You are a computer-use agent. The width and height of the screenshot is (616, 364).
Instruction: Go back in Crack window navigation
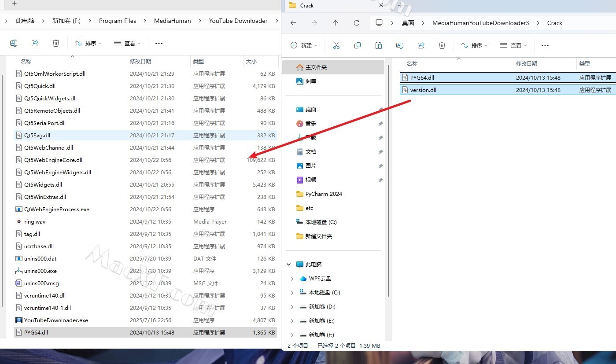(x=293, y=23)
